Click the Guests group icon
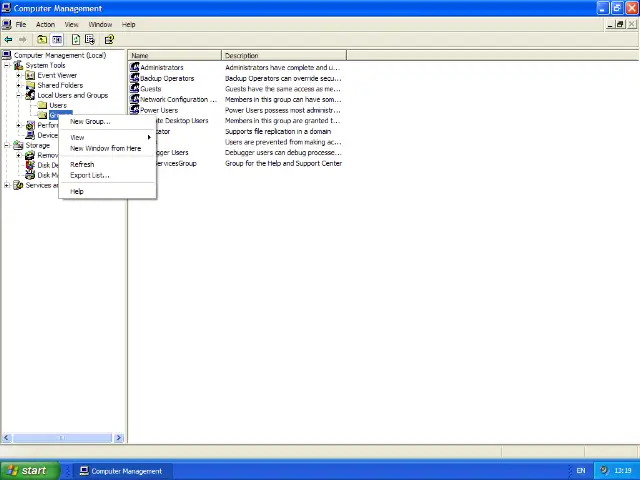This screenshot has width=640, height=480. pos(134,88)
